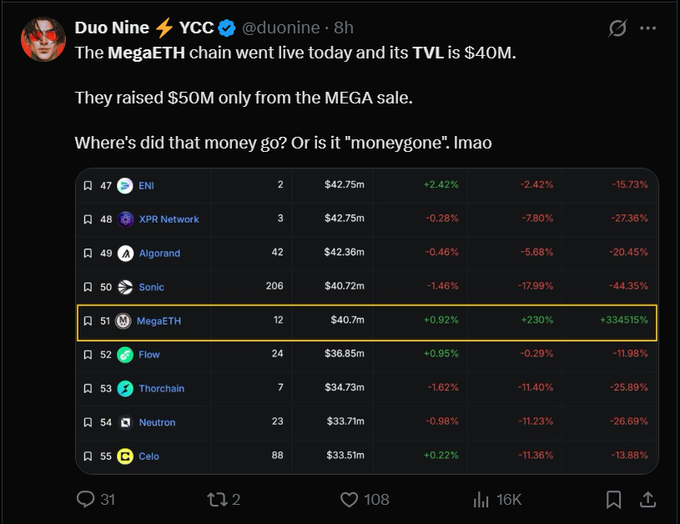Click the reply comment icon
This screenshot has height=524, width=680.
pyautogui.click(x=86, y=499)
